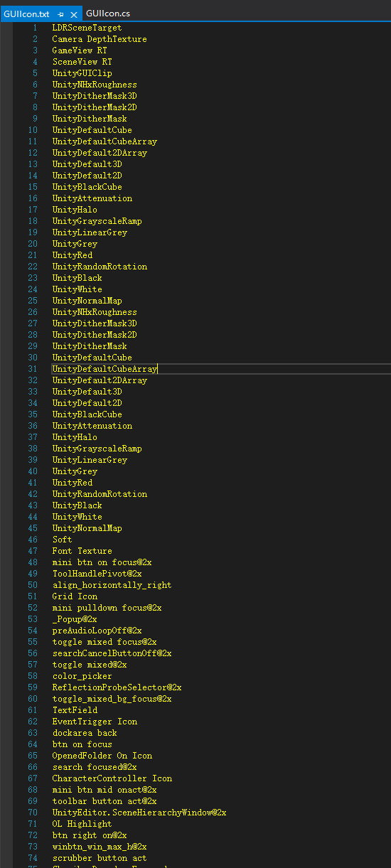Click mini pulldown focus@2x line

click(107, 608)
